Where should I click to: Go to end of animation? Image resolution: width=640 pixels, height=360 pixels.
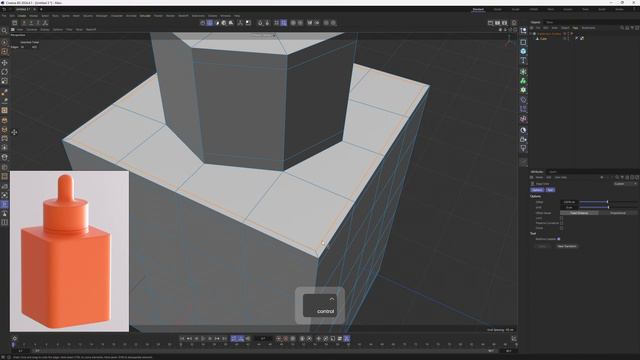[224, 338]
